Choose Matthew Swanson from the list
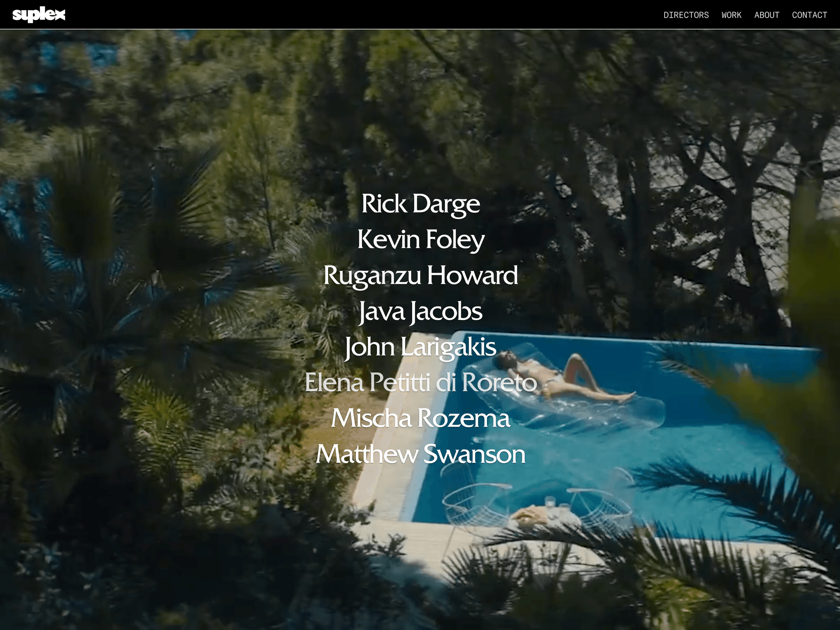 click(x=420, y=454)
